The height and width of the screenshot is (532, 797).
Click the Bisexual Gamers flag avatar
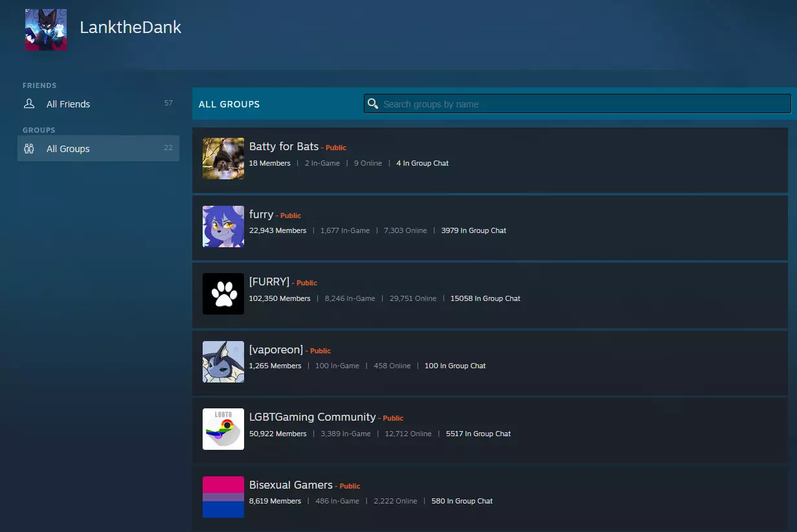[223, 497]
